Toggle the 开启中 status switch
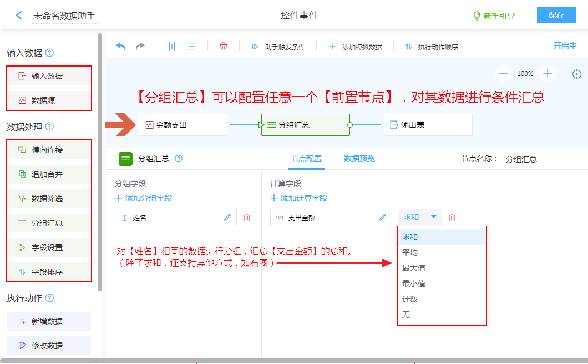The height and width of the screenshot is (364, 588). coord(565,46)
